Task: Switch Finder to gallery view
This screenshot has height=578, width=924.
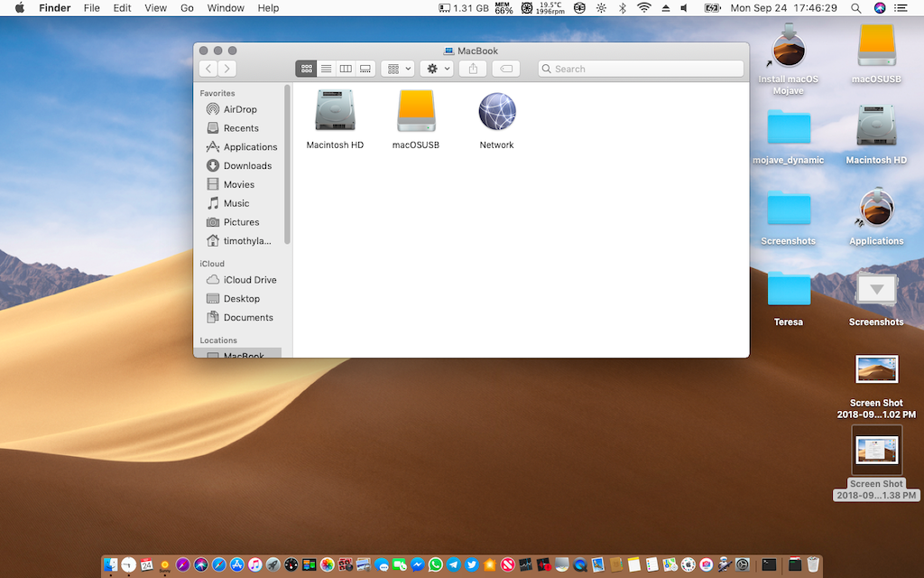Action: [x=365, y=69]
